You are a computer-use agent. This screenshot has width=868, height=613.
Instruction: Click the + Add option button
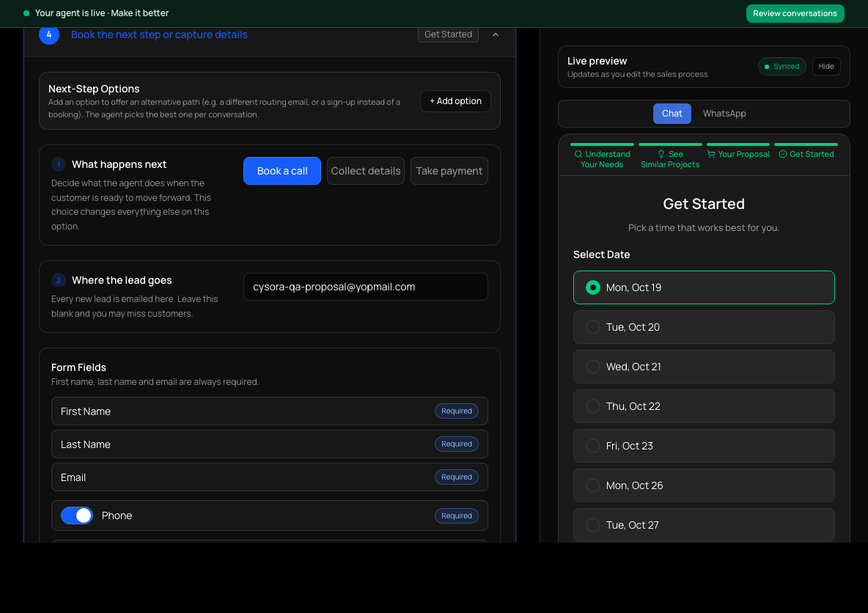click(455, 100)
